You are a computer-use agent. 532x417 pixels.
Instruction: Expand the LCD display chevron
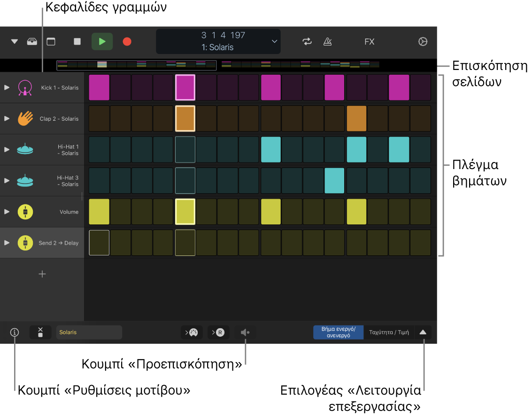(275, 41)
